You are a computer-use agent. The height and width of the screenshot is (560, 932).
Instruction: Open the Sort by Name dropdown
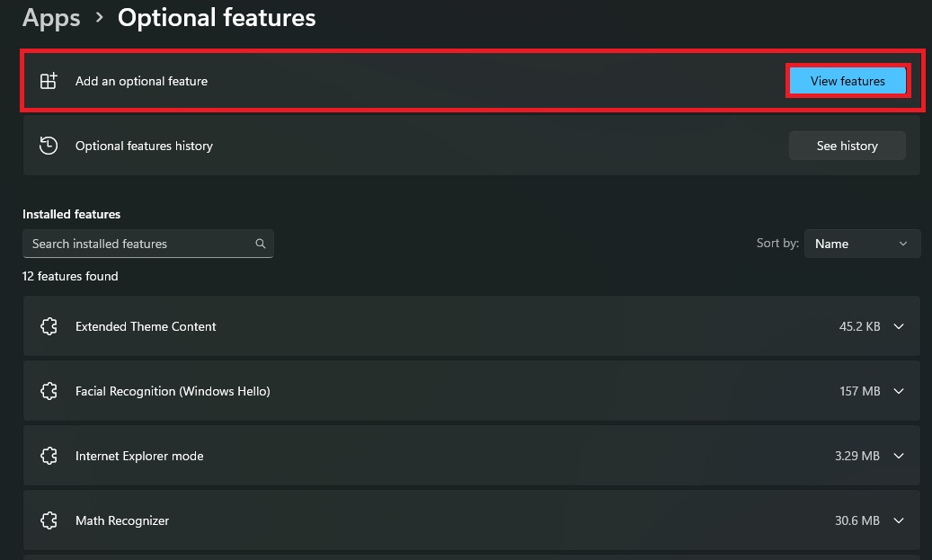862,244
